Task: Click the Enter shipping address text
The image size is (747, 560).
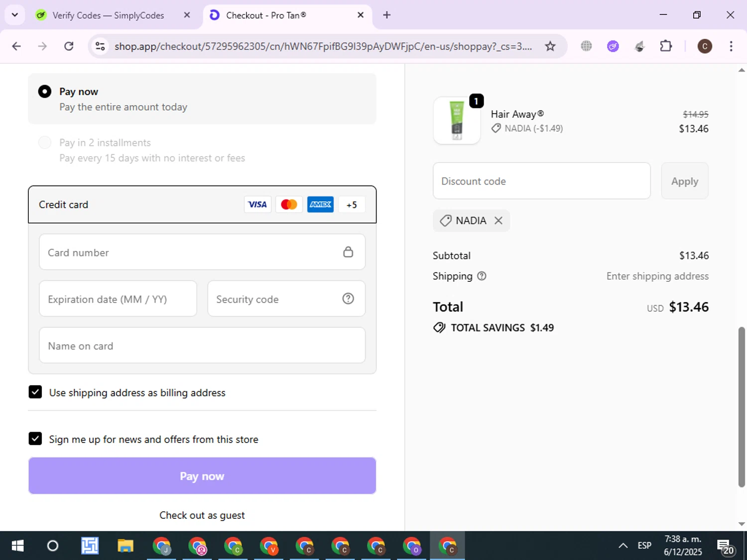Action: click(x=657, y=276)
